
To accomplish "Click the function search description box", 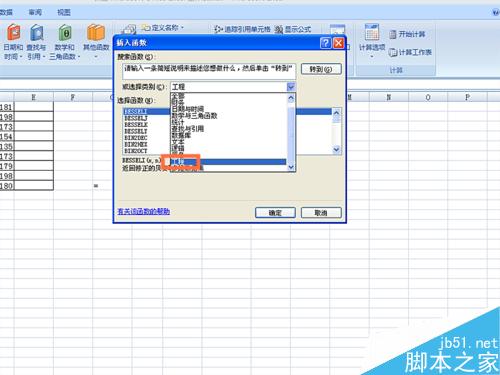I will pos(209,71).
